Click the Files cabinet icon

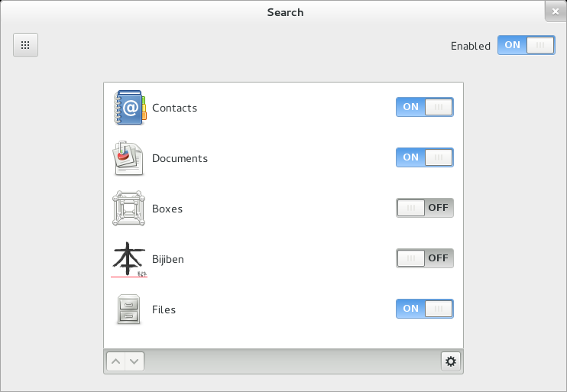tap(128, 309)
